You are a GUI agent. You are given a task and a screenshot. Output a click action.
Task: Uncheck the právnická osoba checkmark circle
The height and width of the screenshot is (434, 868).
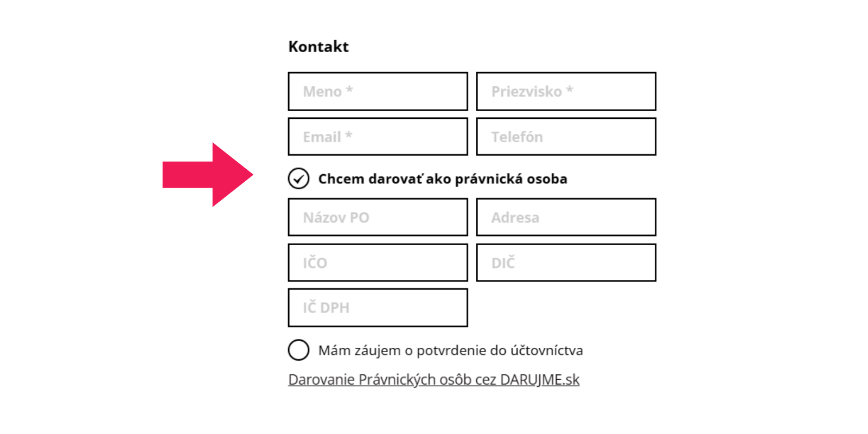[x=298, y=178]
